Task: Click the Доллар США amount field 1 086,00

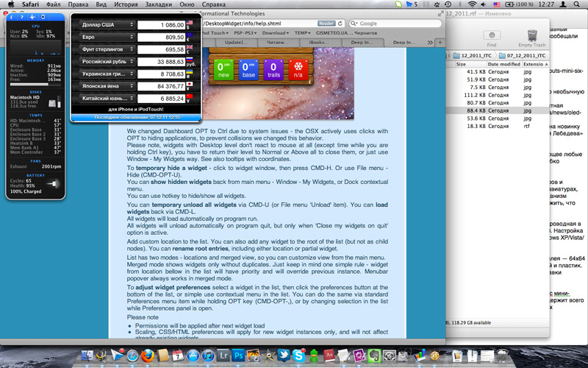Action: click(x=162, y=25)
